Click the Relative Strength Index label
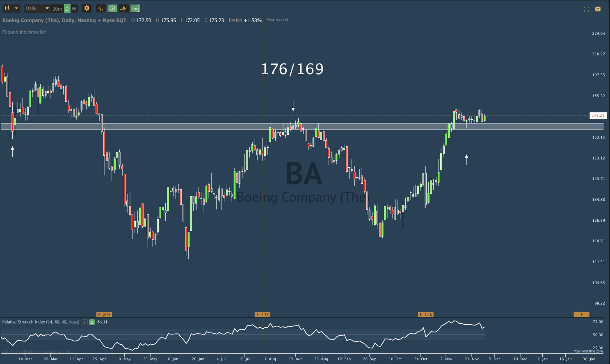 tap(41, 322)
